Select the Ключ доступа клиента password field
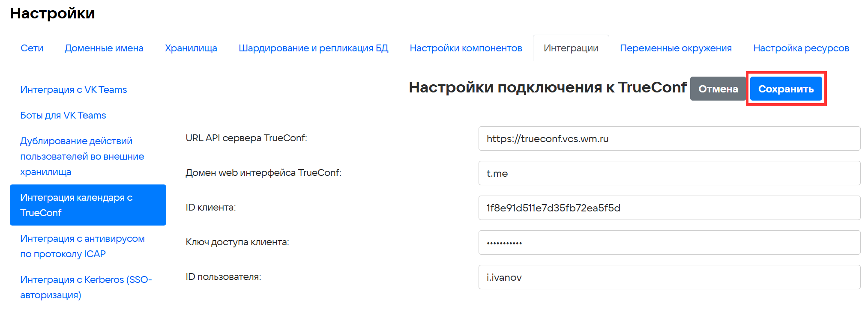The height and width of the screenshot is (309, 868). click(x=669, y=243)
